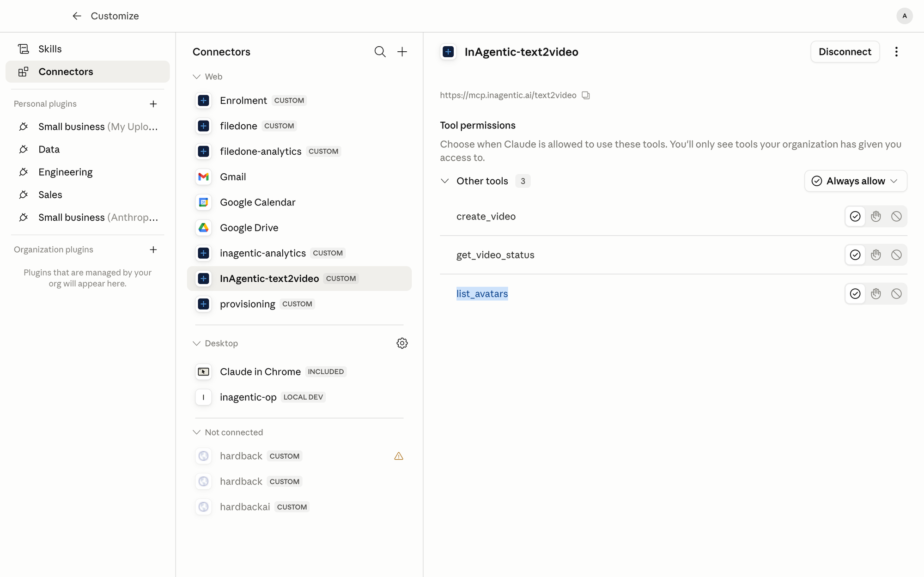Image resolution: width=924 pixels, height=577 pixels.
Task: Select the InAgentic-text2video connector row
Action: 299,279
